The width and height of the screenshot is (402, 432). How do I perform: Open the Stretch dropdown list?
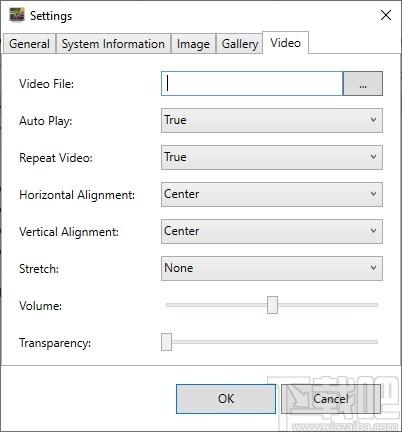click(272, 268)
